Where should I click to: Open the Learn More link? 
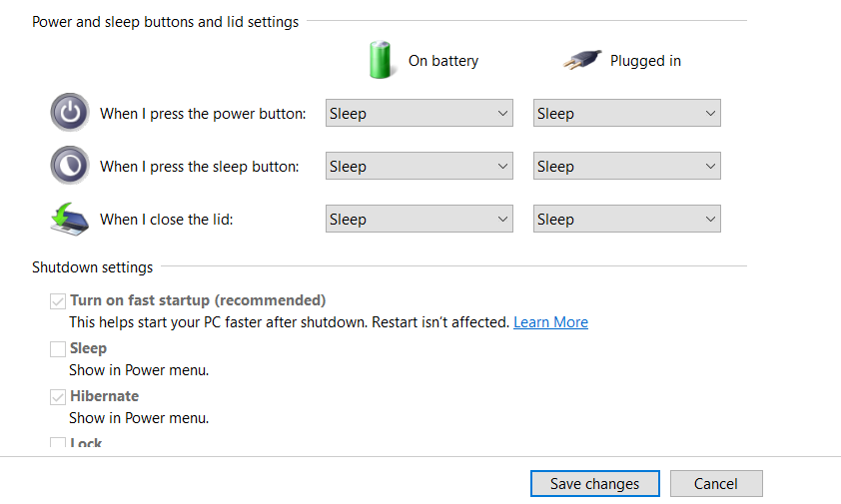(x=550, y=322)
